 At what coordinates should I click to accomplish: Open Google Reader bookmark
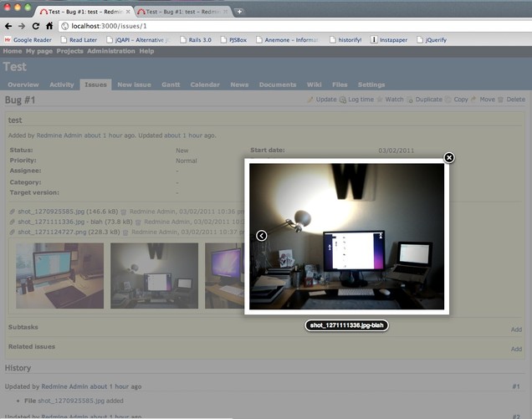click(x=28, y=40)
